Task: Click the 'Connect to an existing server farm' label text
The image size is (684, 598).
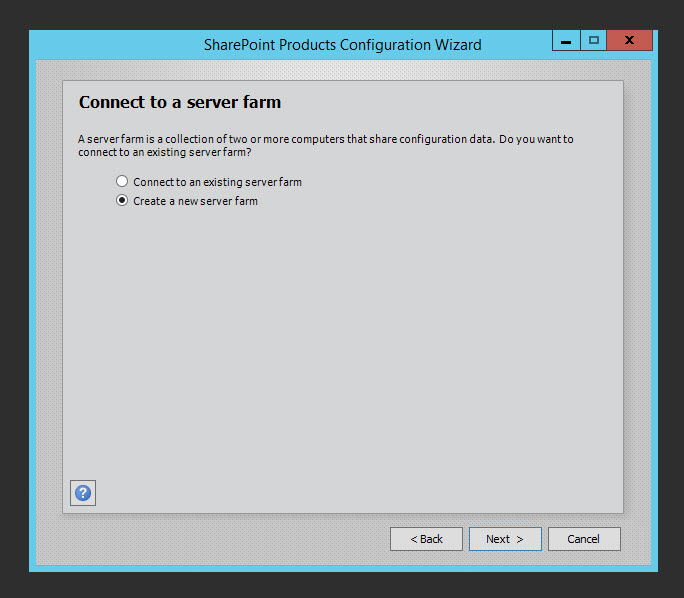Action: point(217,182)
